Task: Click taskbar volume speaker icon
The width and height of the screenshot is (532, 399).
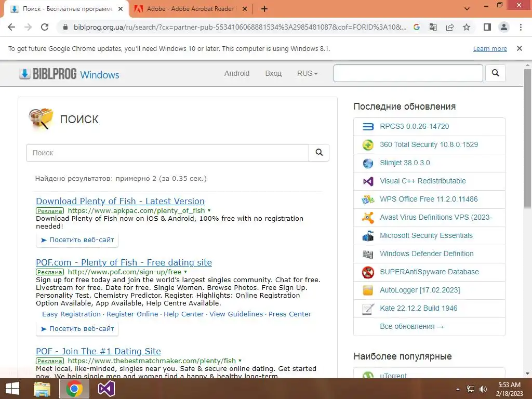Action: point(483,389)
